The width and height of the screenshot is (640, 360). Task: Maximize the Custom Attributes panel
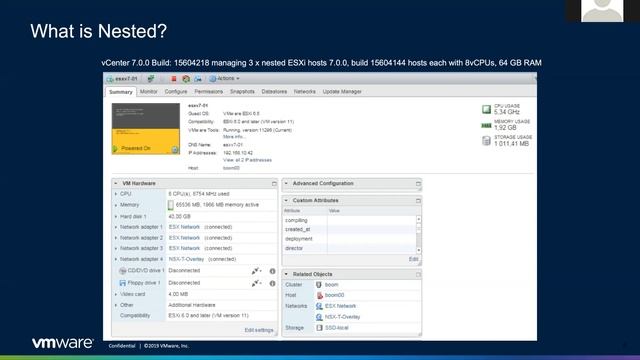(x=418, y=201)
